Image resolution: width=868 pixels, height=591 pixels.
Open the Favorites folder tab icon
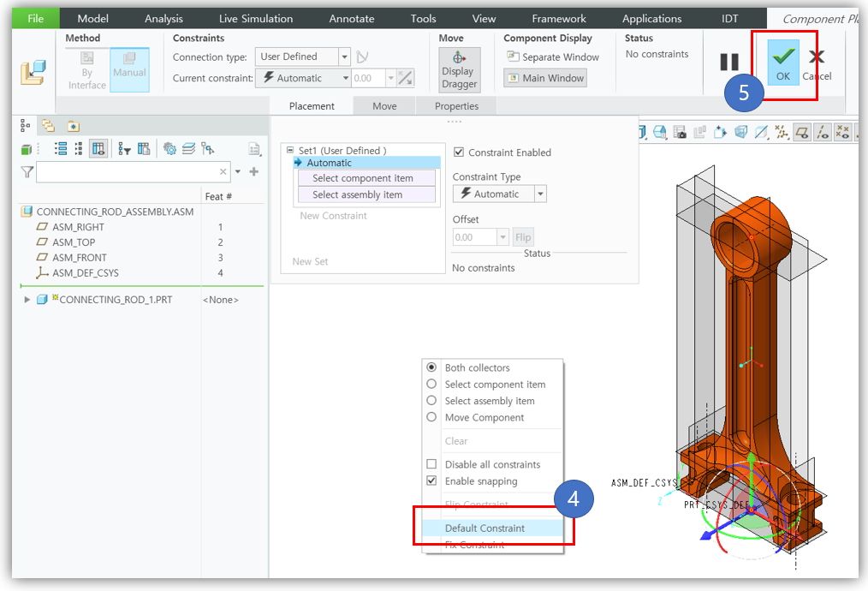click(x=73, y=126)
